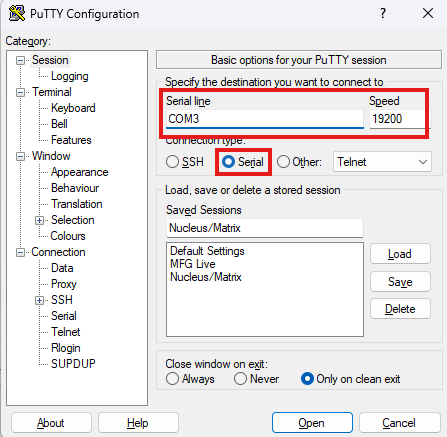Set close window on exit to Never
The height and width of the screenshot is (437, 447).
(240, 379)
